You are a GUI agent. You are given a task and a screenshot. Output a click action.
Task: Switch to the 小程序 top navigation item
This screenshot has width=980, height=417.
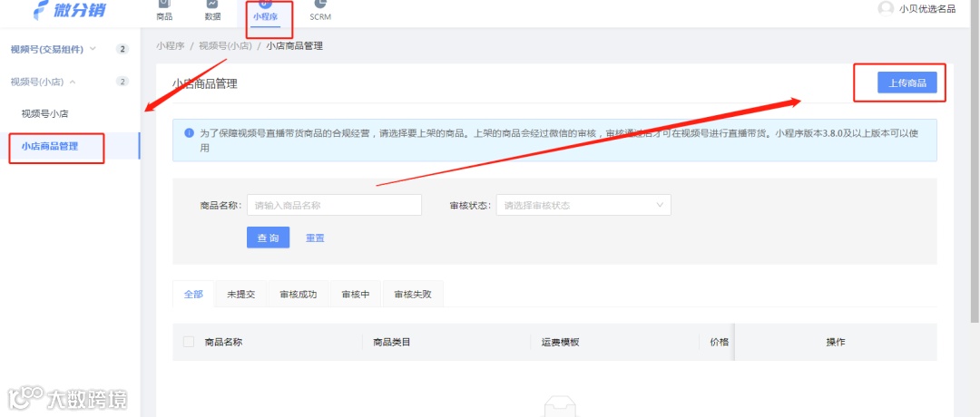pyautogui.click(x=265, y=11)
